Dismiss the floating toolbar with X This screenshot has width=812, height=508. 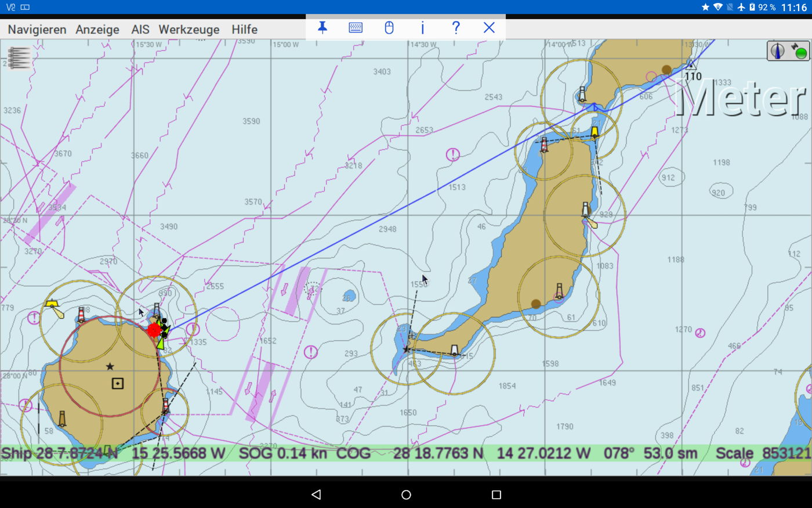point(489,27)
